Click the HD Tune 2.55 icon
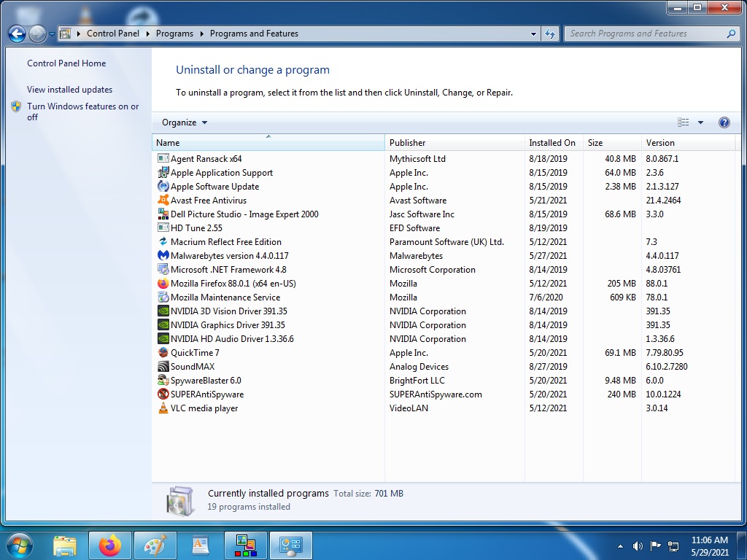Viewport: 747px width, 560px height. click(163, 227)
